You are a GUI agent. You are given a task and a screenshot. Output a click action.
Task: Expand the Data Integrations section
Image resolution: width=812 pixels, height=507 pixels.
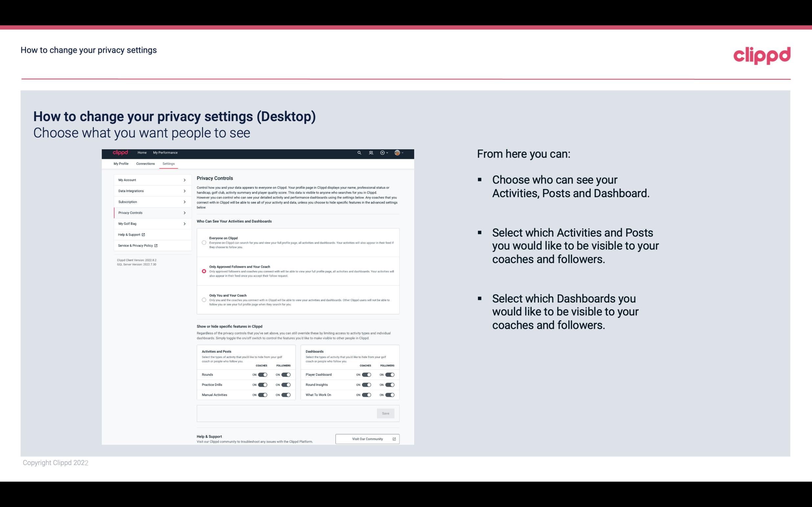[150, 190]
